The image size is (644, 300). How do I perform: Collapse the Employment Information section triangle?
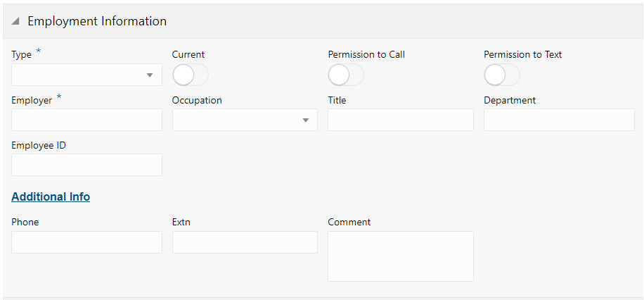point(15,22)
